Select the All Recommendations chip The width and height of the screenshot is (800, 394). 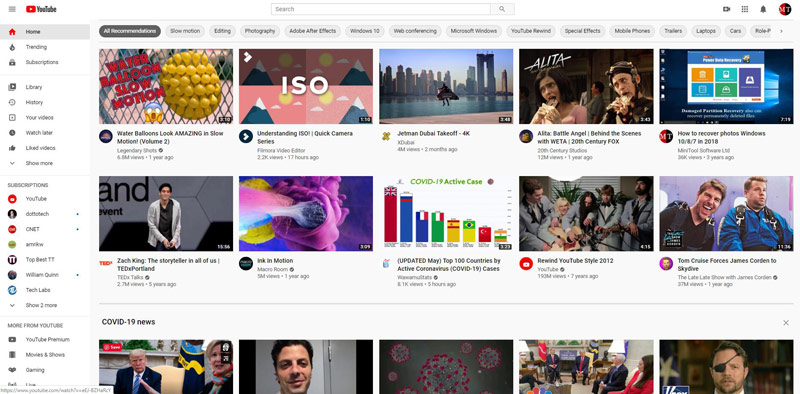coord(130,31)
